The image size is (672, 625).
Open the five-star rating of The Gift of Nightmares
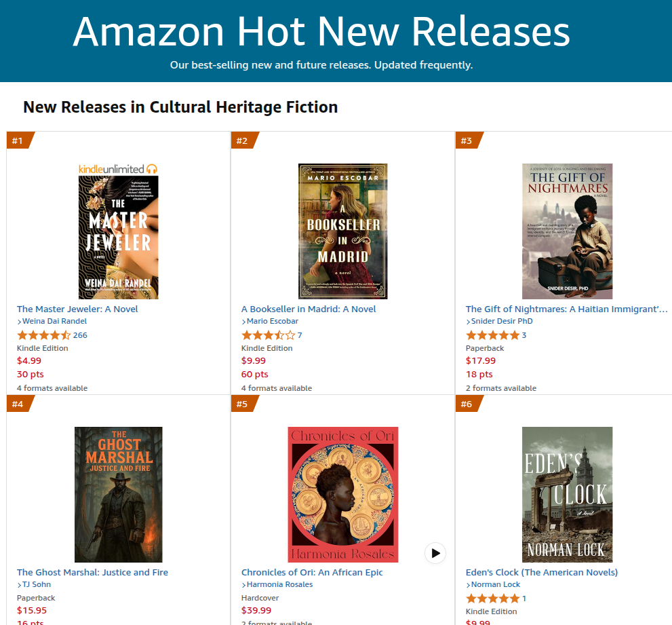coord(492,335)
